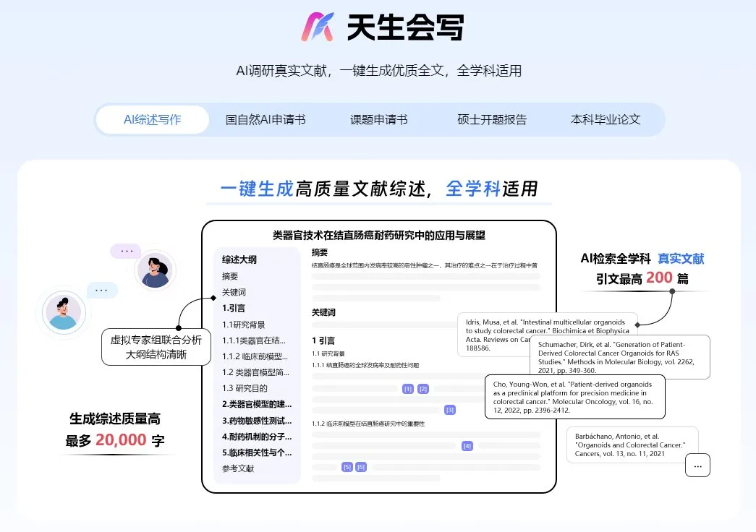Click the 生成综述质量高 text
The image size is (756, 532).
coord(115,419)
